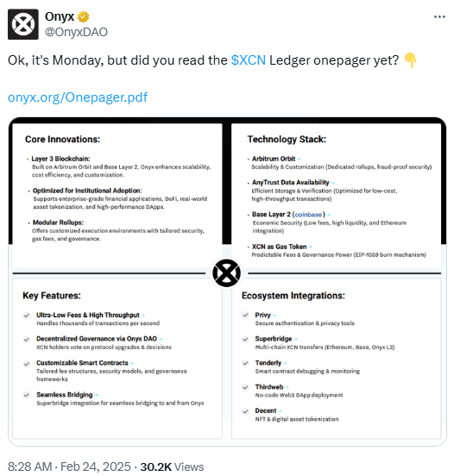Click the coinbase link in Base Layer 2
Image resolution: width=454 pixels, height=476 pixels.
coord(308,215)
